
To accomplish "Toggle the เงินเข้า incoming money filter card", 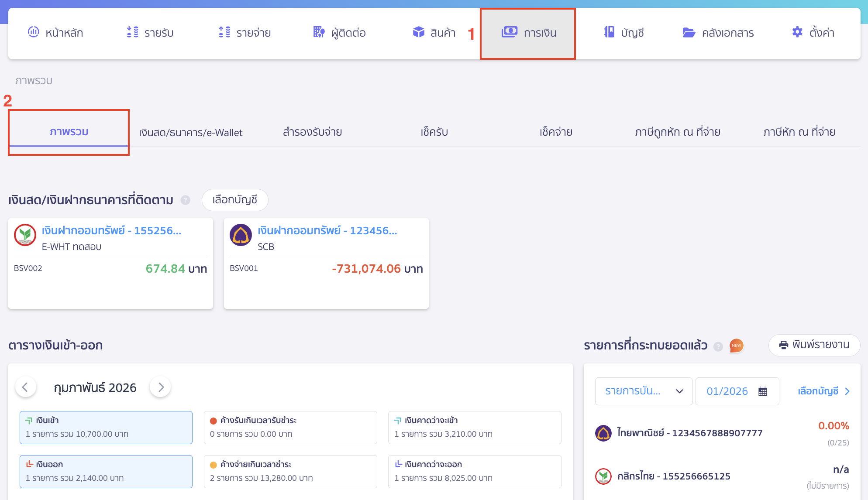I will (106, 427).
